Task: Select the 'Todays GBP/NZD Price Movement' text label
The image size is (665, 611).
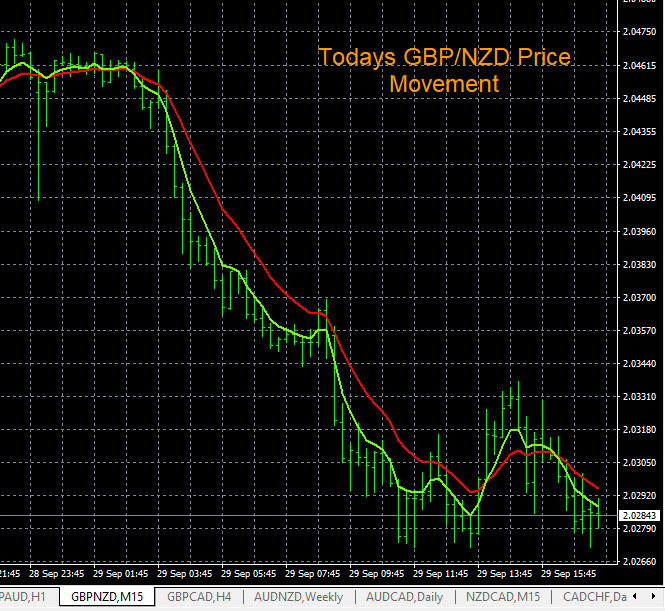Action: tap(444, 70)
